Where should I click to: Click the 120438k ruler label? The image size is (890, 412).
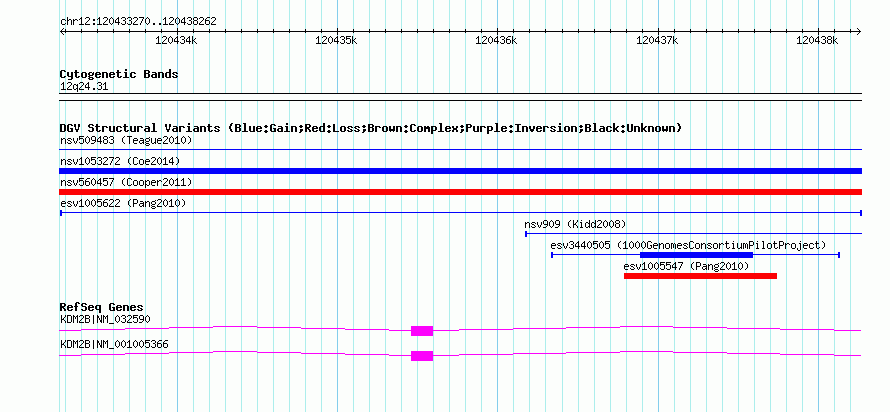click(x=817, y=40)
